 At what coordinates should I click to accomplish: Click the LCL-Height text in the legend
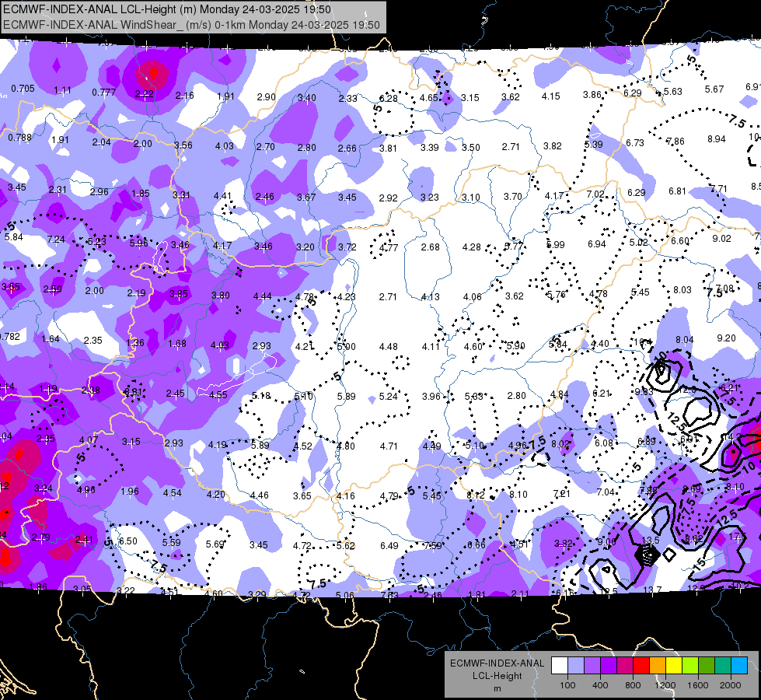(497, 676)
